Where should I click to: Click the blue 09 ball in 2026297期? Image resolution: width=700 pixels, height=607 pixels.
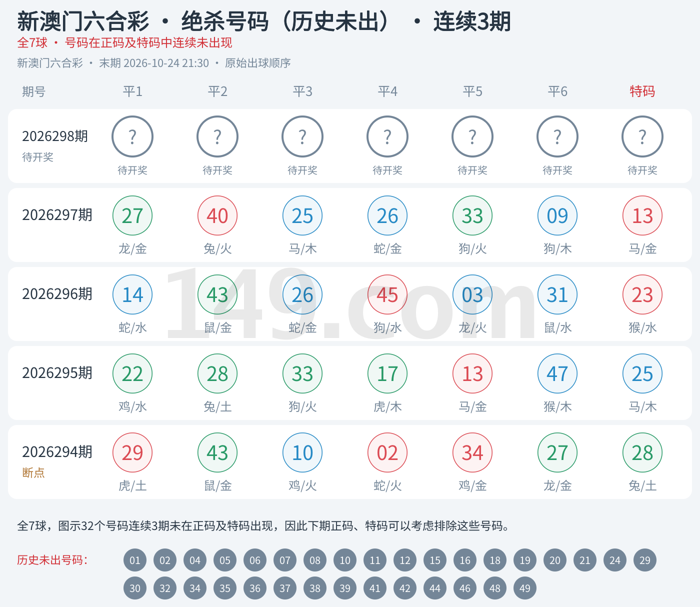[x=557, y=215]
